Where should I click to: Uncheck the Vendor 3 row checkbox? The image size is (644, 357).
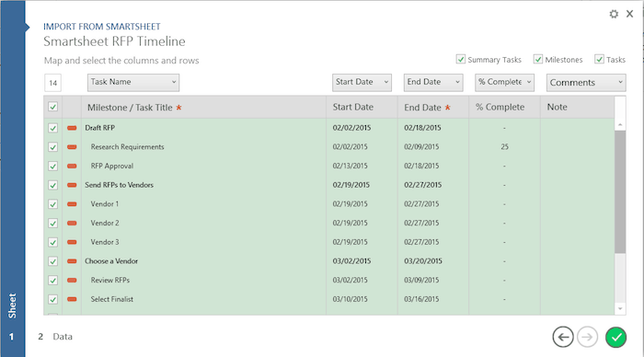tap(53, 242)
